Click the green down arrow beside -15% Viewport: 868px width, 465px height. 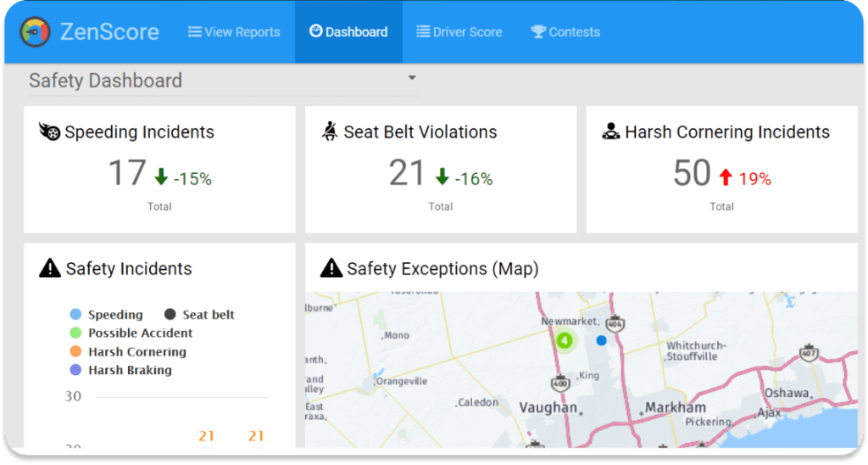pyautogui.click(x=161, y=176)
